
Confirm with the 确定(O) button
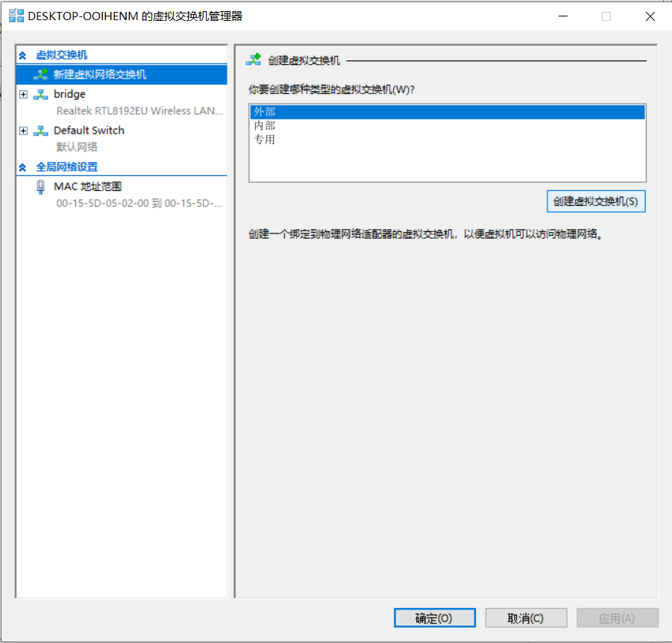(x=434, y=618)
